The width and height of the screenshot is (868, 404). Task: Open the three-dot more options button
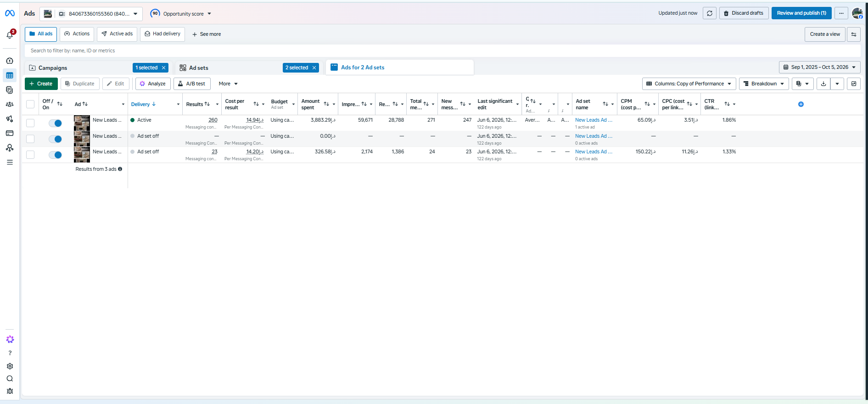pyautogui.click(x=841, y=13)
